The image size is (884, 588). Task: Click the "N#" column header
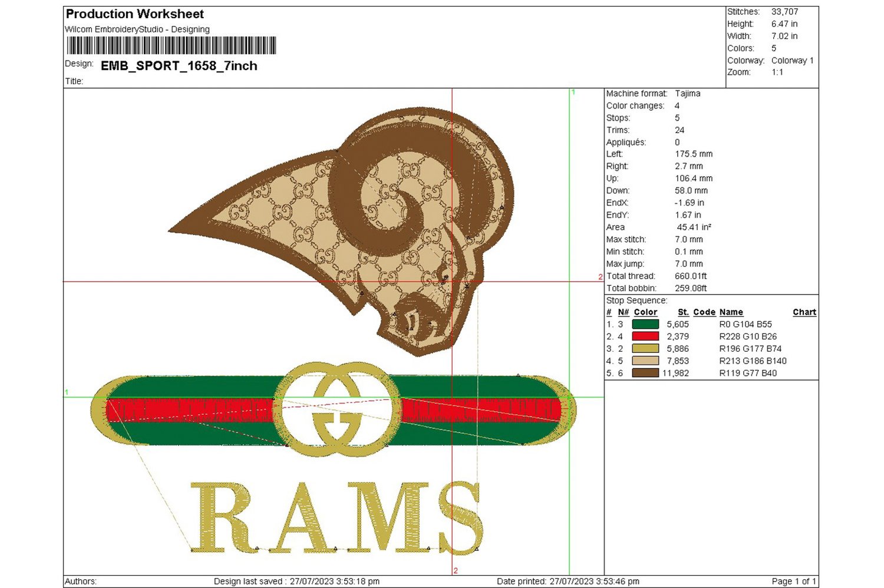624,312
